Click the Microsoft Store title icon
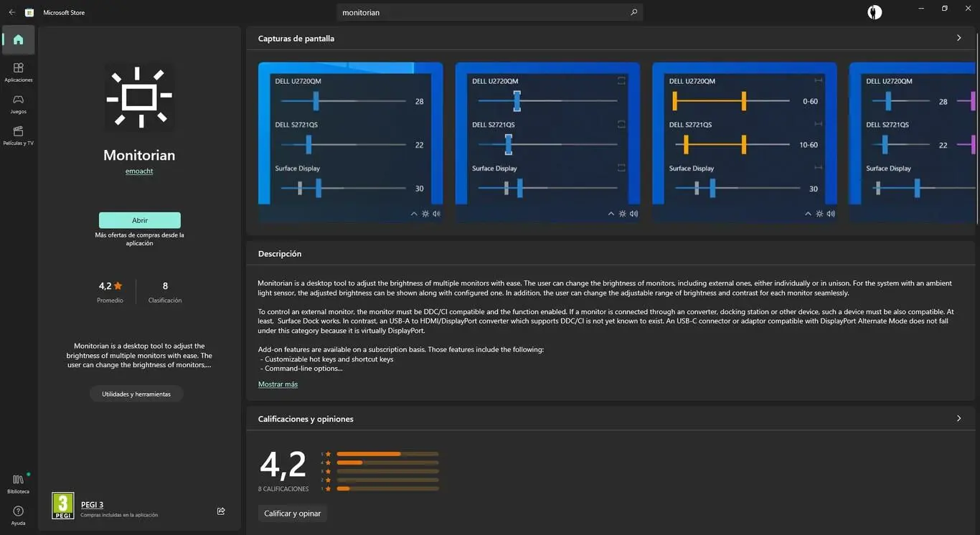 tap(29, 12)
